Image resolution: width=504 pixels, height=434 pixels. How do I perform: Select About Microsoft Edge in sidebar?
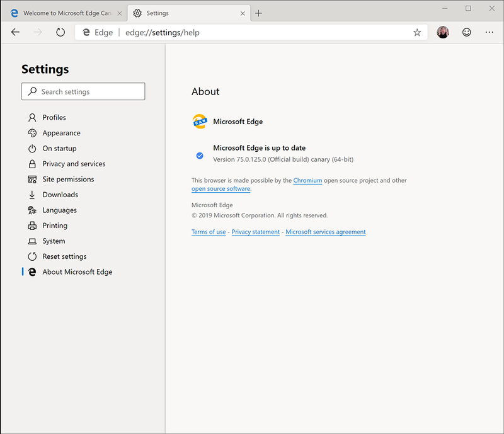(77, 271)
